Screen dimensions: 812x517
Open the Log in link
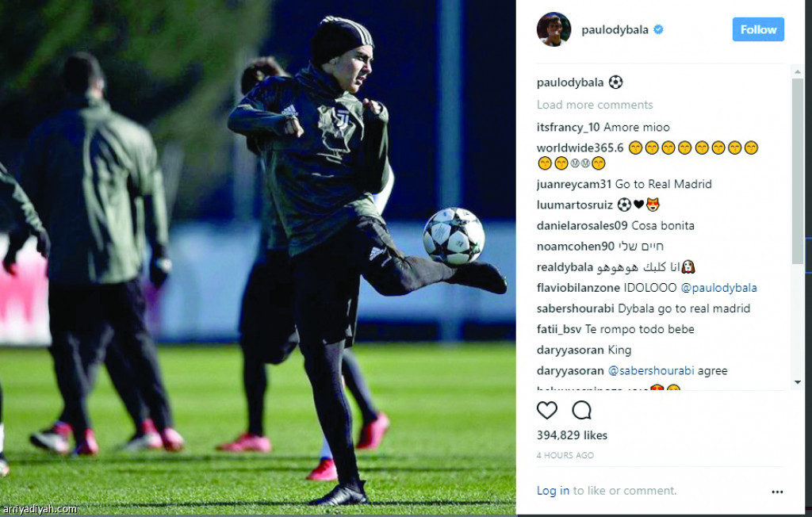553,491
